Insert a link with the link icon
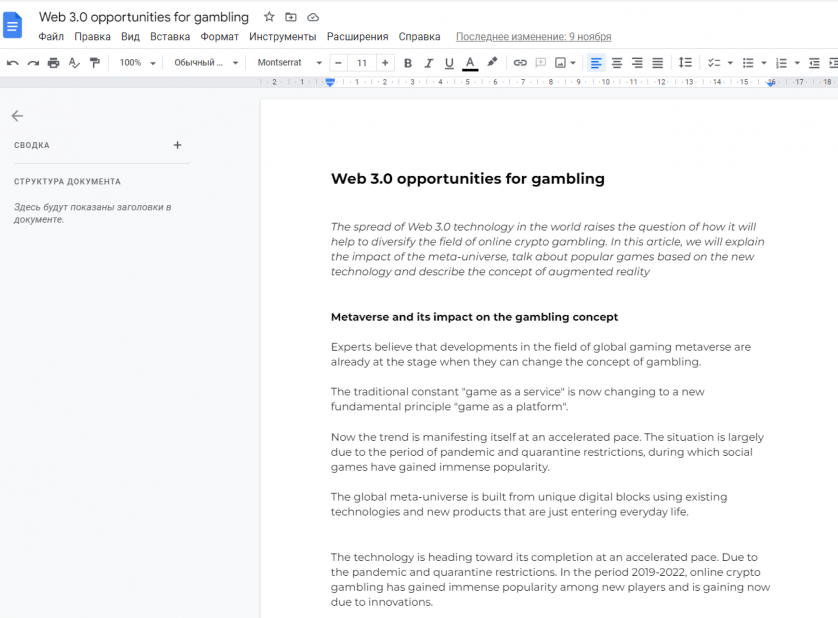 pos(520,63)
